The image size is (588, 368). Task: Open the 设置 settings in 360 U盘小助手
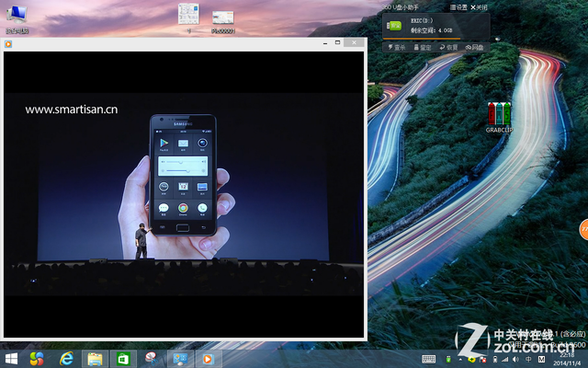[x=458, y=7]
